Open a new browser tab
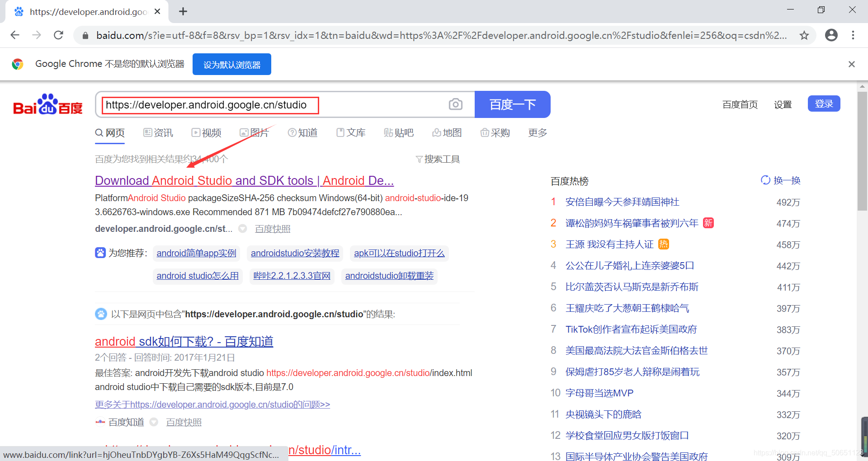The height and width of the screenshot is (461, 868). 183,11
